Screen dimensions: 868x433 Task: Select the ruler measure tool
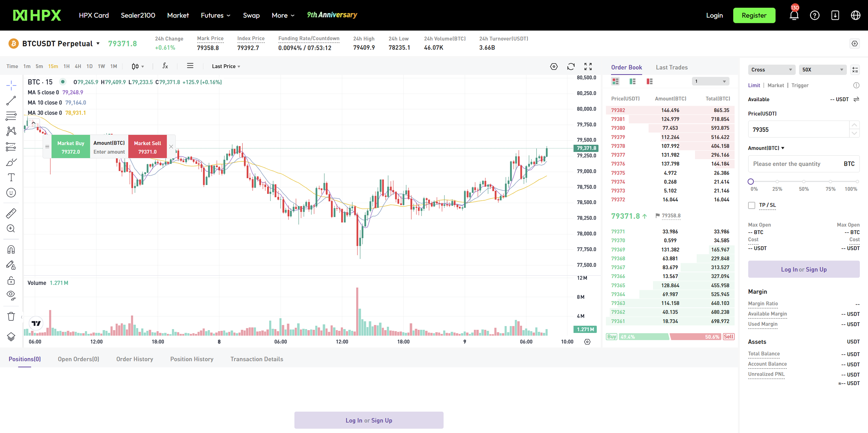point(11,214)
